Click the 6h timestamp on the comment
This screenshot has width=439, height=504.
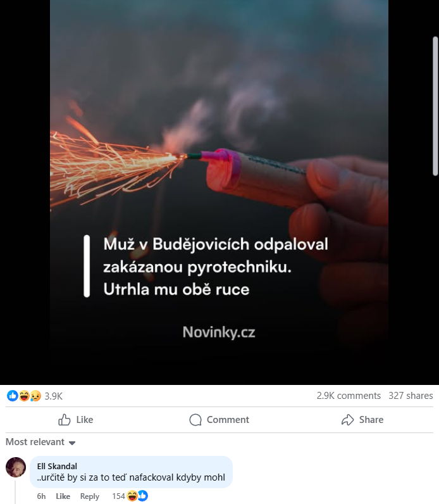41,496
